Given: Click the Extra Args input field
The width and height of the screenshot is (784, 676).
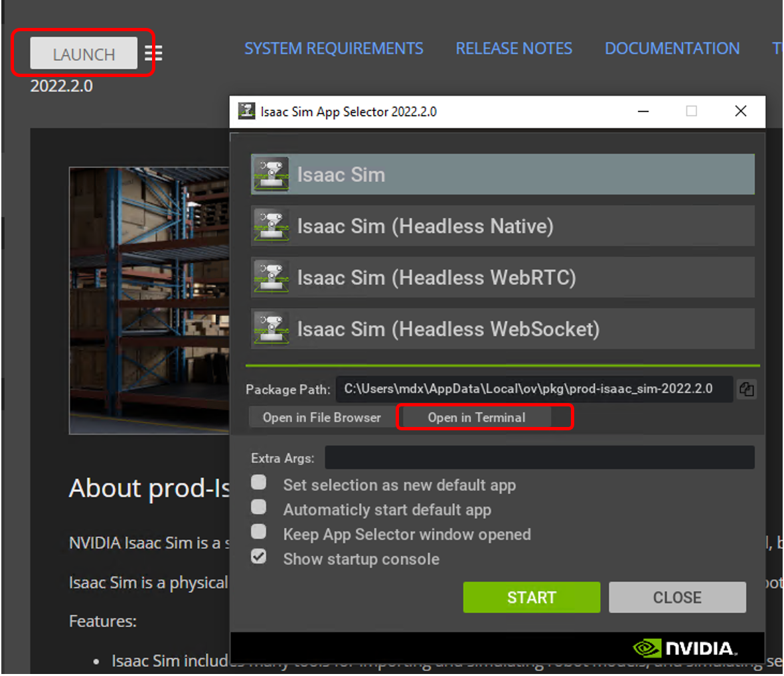Looking at the screenshot, I should 540,458.
